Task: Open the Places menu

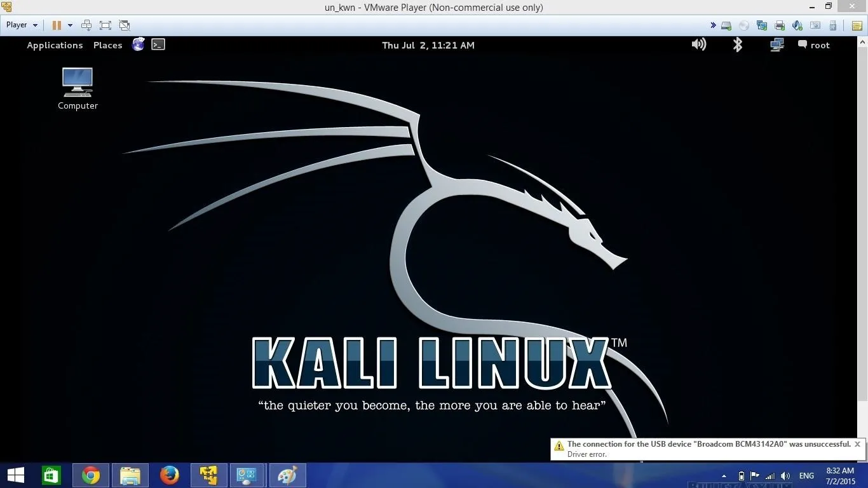Action: click(x=107, y=45)
